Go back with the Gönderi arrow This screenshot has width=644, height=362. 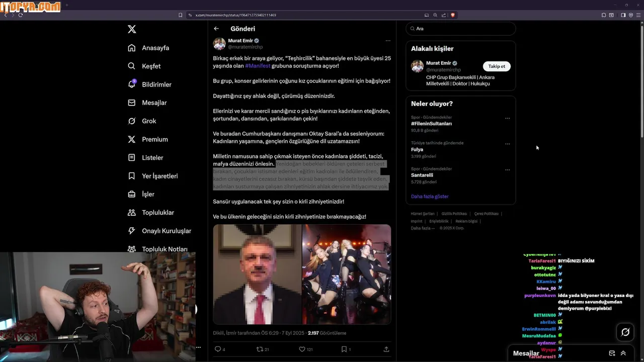tap(216, 29)
